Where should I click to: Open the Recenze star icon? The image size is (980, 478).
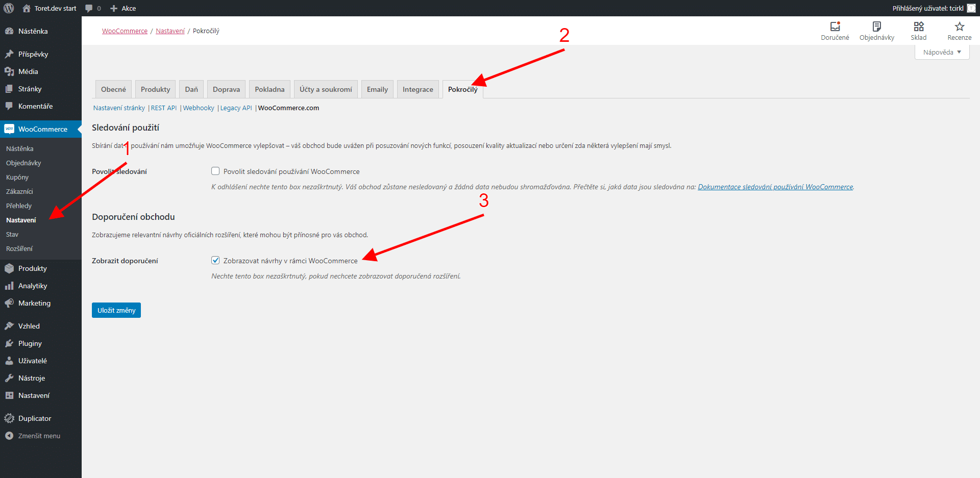960,27
